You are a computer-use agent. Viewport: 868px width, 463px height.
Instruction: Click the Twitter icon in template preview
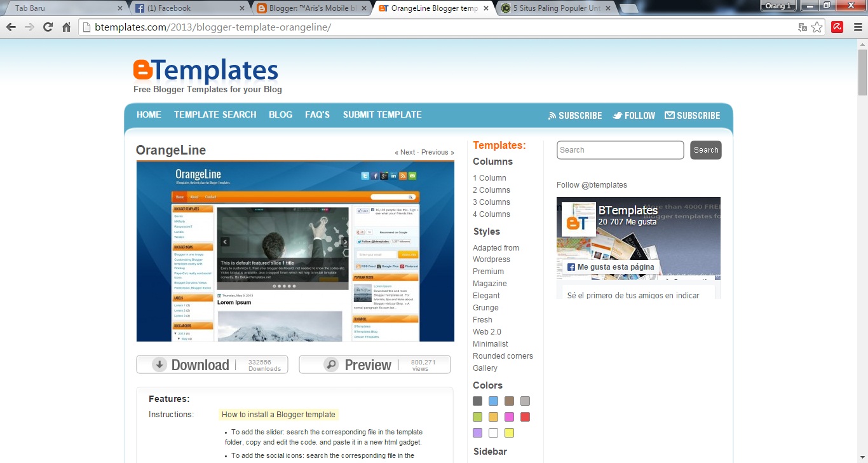pyautogui.click(x=365, y=176)
